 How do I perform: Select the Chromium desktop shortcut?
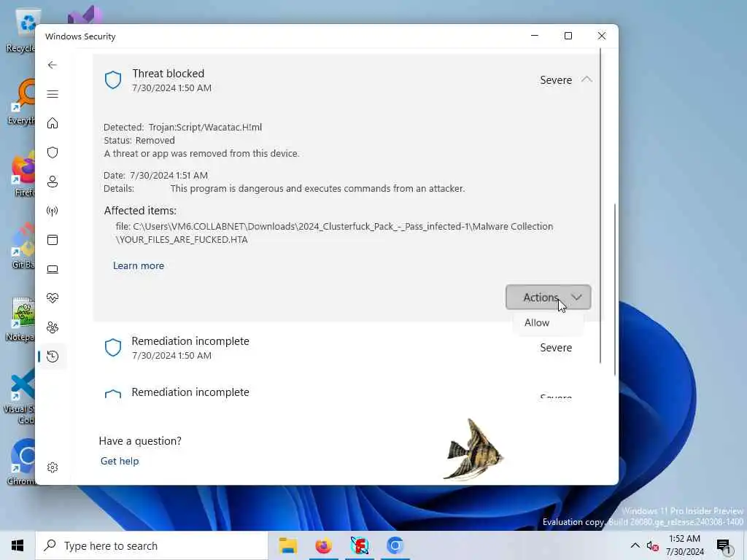22,462
